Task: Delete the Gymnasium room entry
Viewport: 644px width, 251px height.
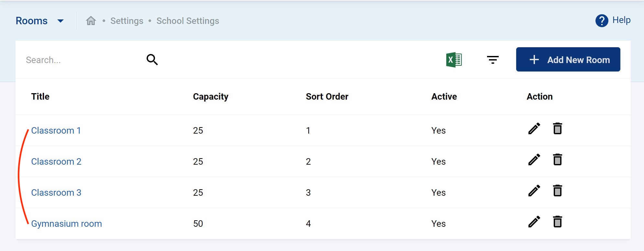Action: (557, 222)
